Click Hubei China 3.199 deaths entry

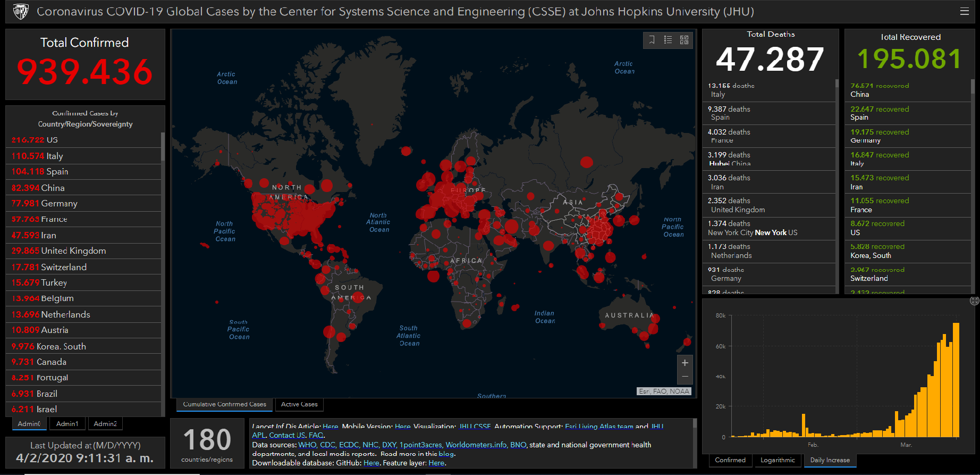click(768, 159)
